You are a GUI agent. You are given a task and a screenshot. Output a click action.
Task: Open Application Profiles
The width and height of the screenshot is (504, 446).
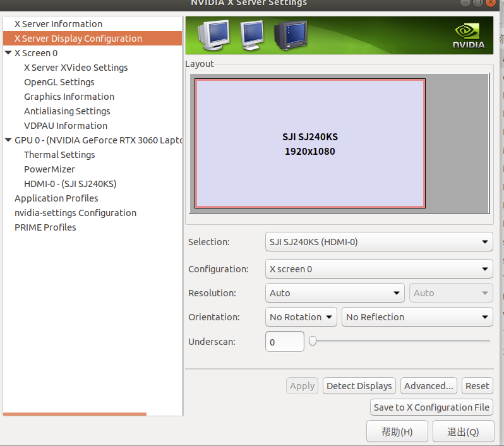[56, 198]
